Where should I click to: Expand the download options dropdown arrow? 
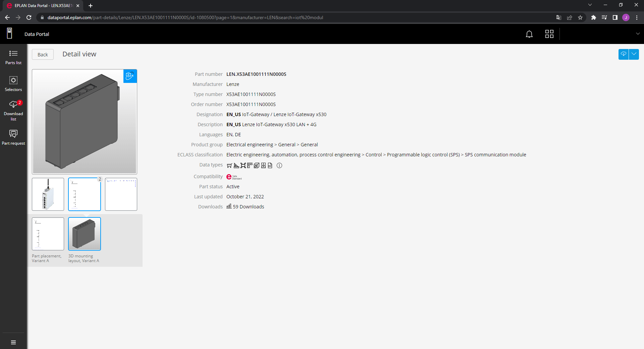point(634,54)
